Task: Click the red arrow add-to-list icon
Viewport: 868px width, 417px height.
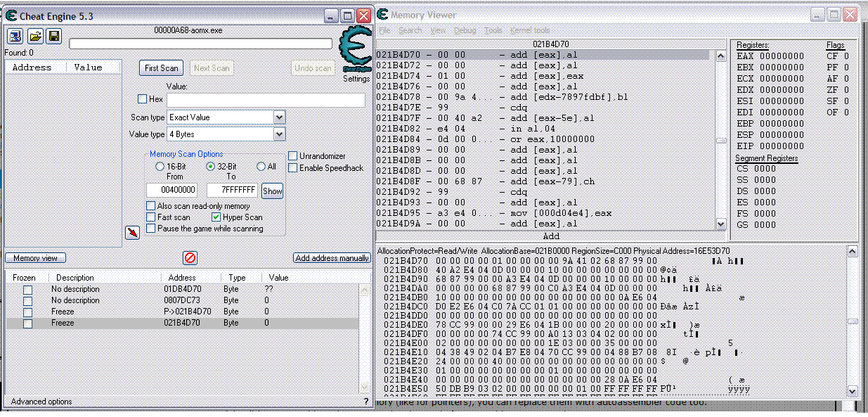Action: tap(132, 233)
